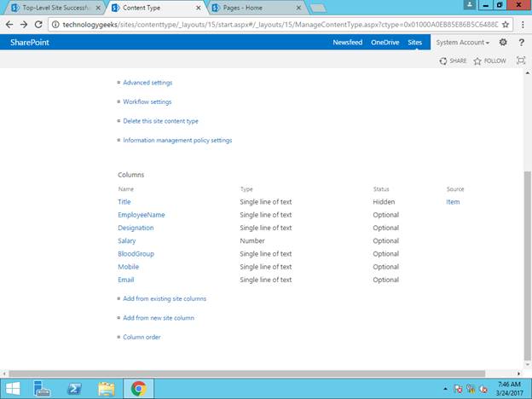The height and width of the screenshot is (399, 532).
Task: Launch Server Manager from taskbar
Action: [42, 389]
